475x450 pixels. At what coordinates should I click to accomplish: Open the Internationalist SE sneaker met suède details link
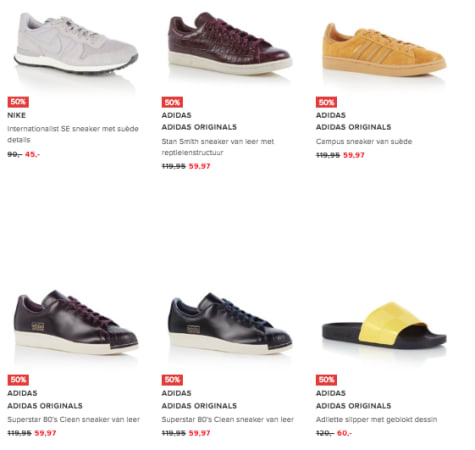pos(73,134)
